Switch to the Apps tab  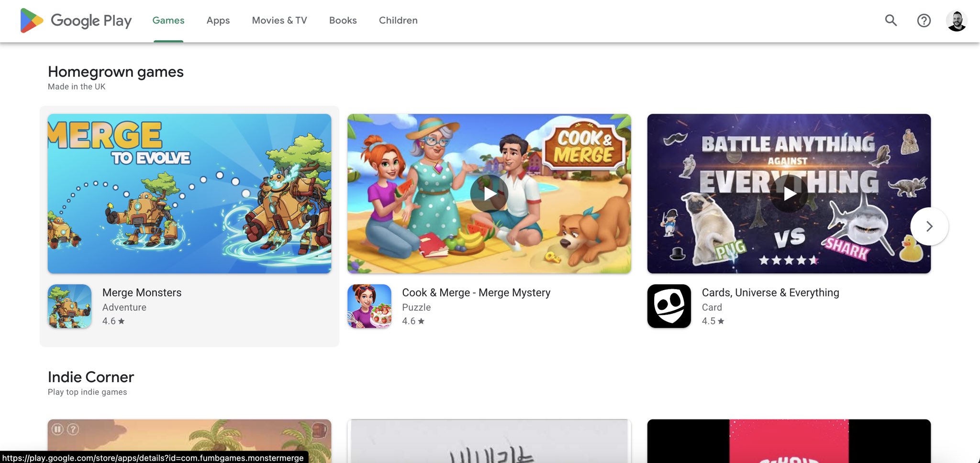pyautogui.click(x=218, y=21)
